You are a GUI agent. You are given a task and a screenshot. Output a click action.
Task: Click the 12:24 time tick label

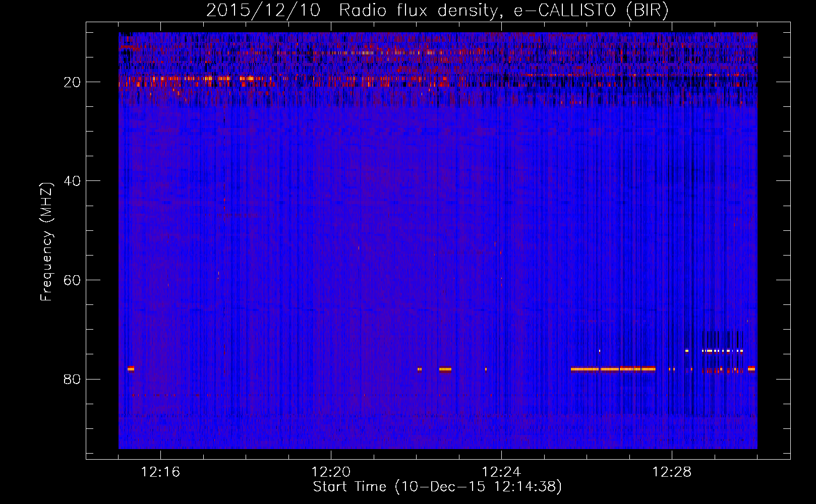pos(501,472)
